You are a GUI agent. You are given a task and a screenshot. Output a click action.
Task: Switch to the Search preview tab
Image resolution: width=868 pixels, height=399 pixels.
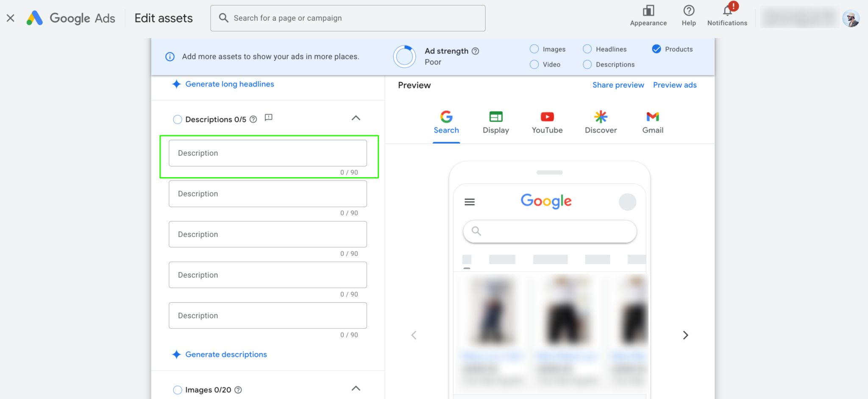click(446, 121)
